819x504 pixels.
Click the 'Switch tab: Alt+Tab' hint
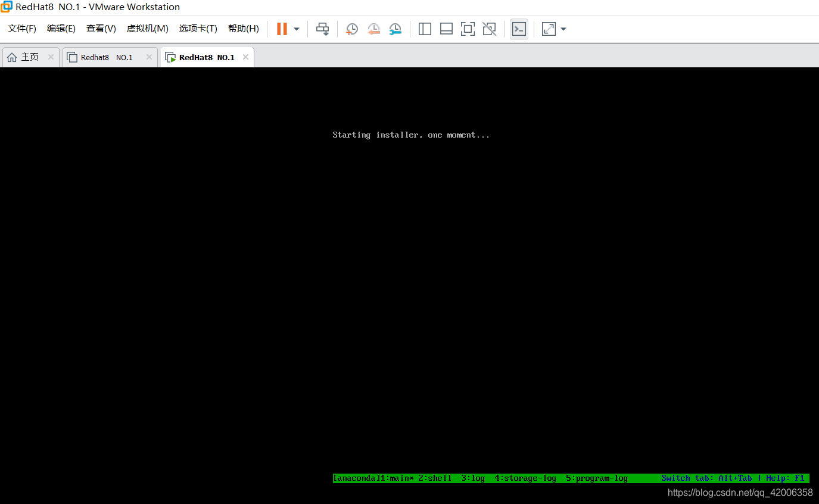706,478
